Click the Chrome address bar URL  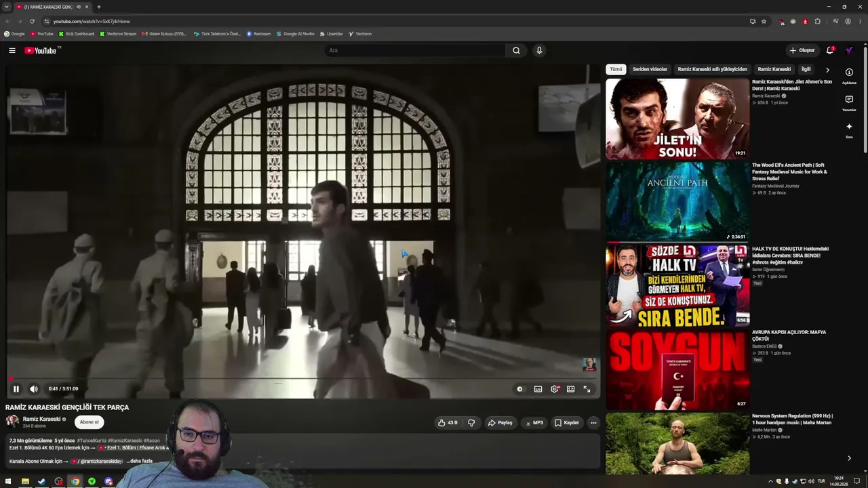[92, 21]
